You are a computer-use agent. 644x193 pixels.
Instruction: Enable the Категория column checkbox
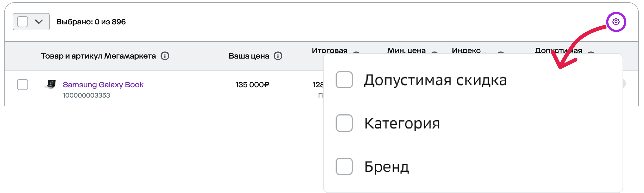coord(344,123)
